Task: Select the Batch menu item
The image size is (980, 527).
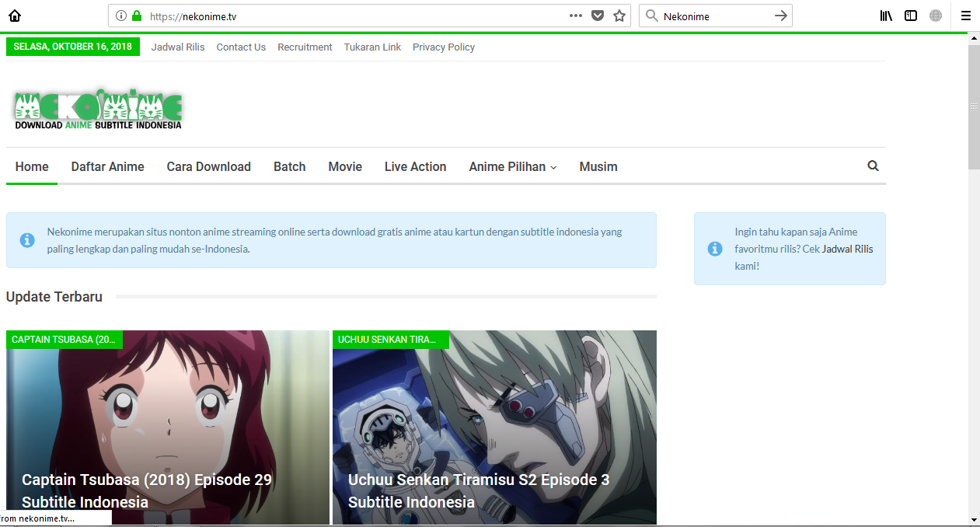Action: (x=289, y=166)
